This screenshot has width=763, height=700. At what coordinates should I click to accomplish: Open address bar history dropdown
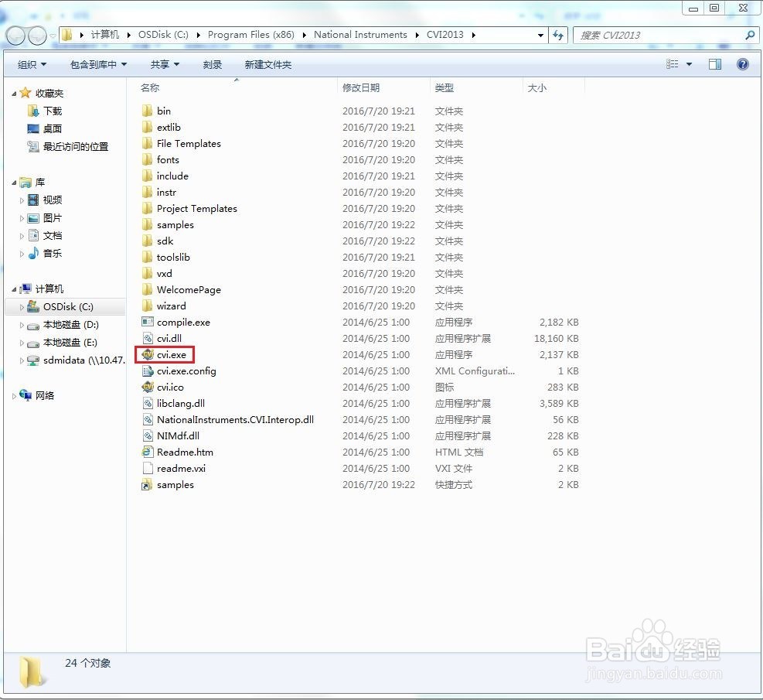click(x=540, y=35)
